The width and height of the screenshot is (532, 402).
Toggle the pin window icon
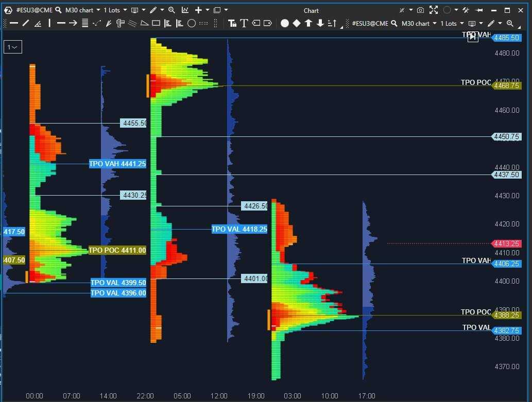(479, 10)
